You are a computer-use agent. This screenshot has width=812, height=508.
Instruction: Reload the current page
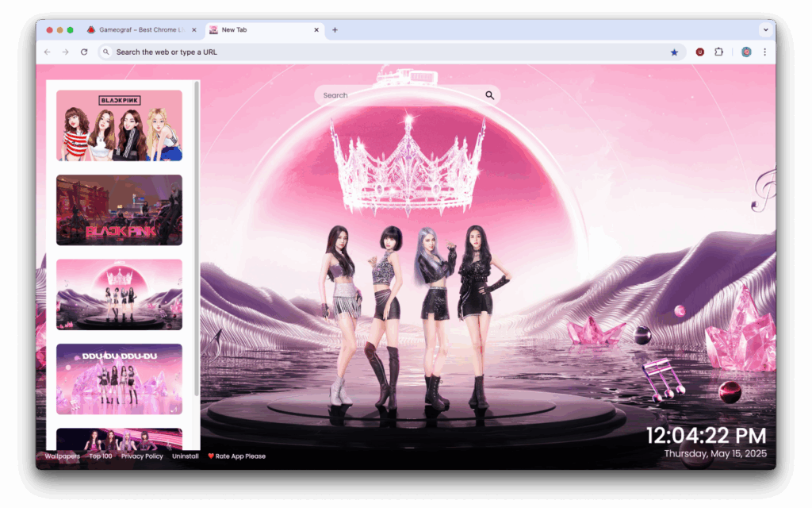click(x=84, y=51)
